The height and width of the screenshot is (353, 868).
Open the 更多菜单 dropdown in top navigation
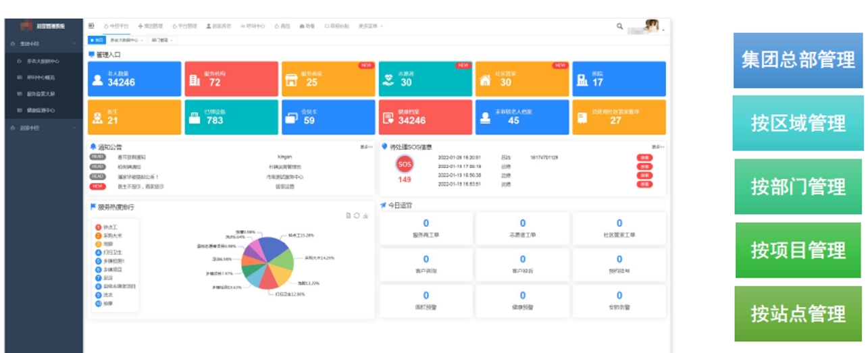(x=370, y=26)
